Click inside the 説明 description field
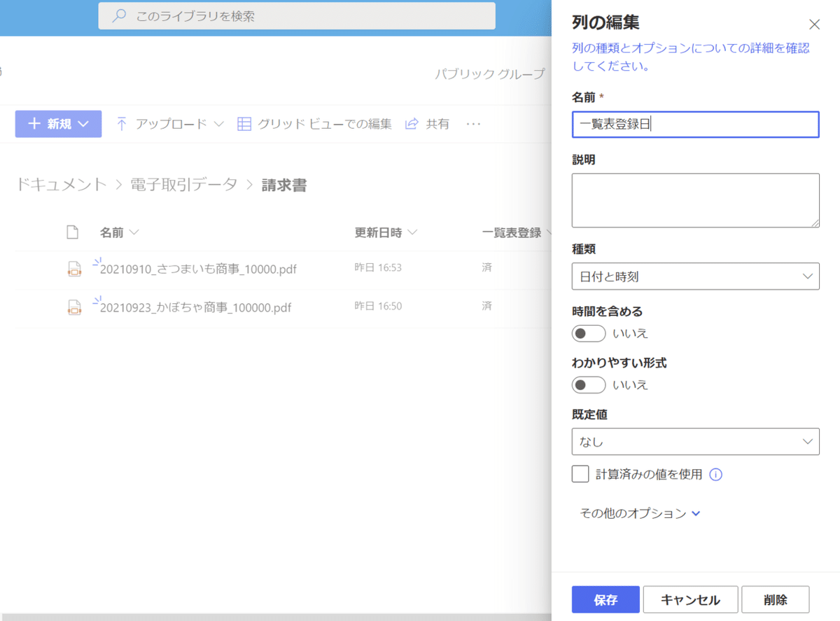840x621 pixels. click(x=695, y=200)
